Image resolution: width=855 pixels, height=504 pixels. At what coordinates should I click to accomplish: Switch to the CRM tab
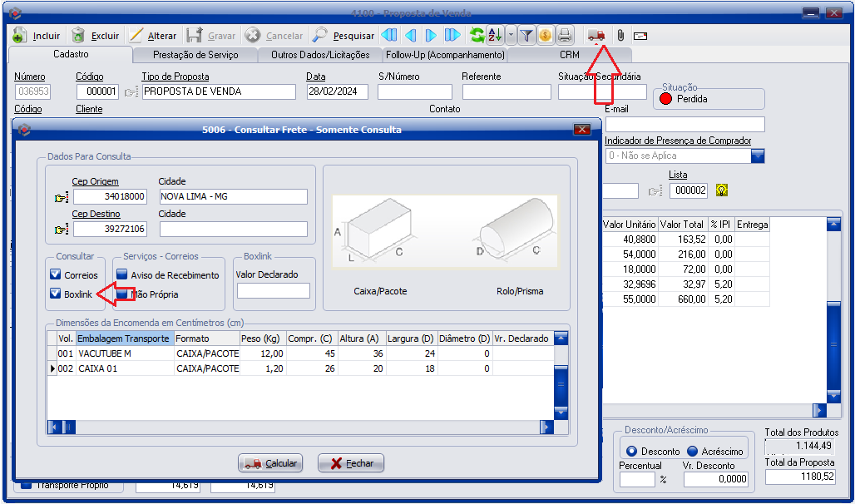(569, 55)
